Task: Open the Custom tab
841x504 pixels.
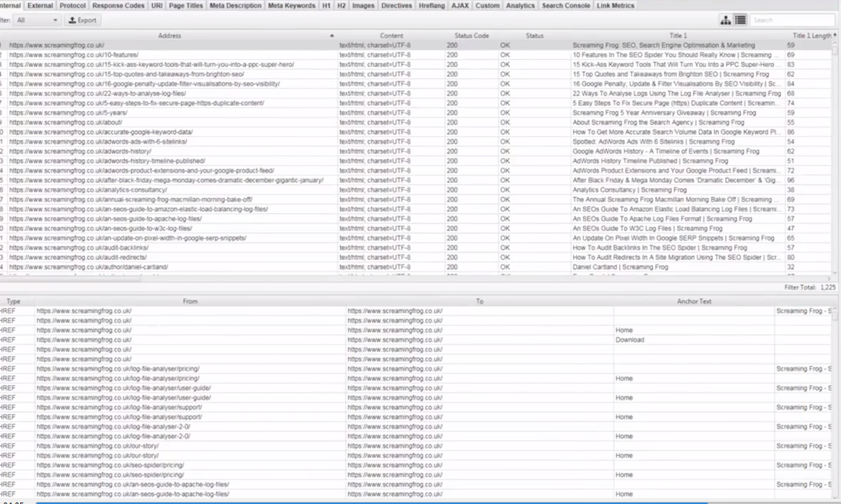Action: click(487, 5)
